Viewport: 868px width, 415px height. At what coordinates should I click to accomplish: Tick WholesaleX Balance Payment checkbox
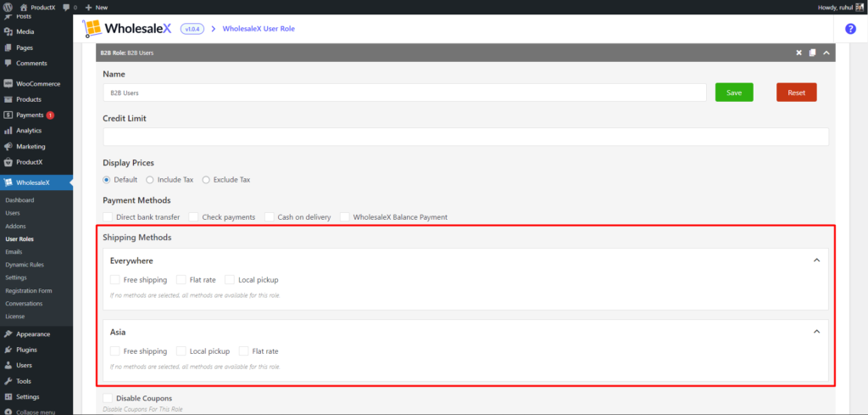click(x=344, y=216)
